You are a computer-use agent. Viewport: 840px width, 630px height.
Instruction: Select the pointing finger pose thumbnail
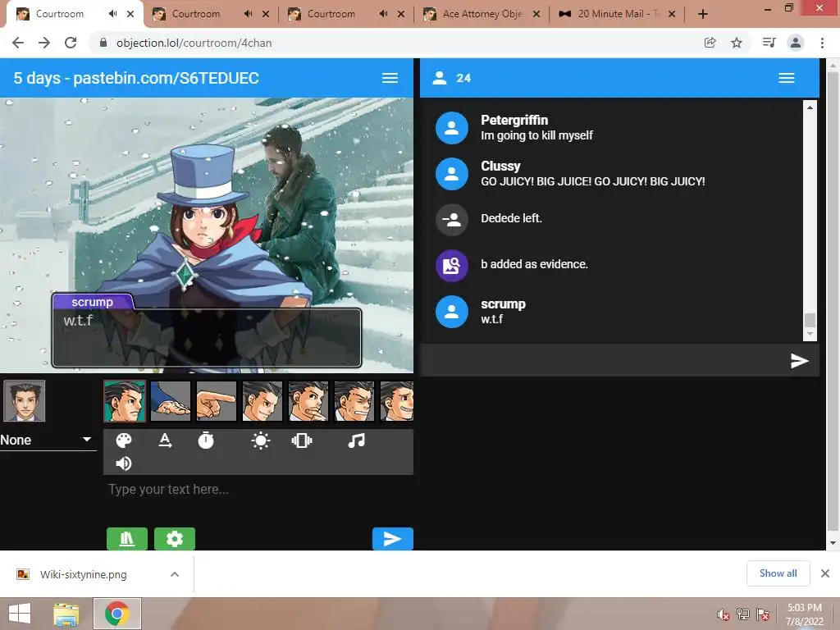[x=217, y=401]
